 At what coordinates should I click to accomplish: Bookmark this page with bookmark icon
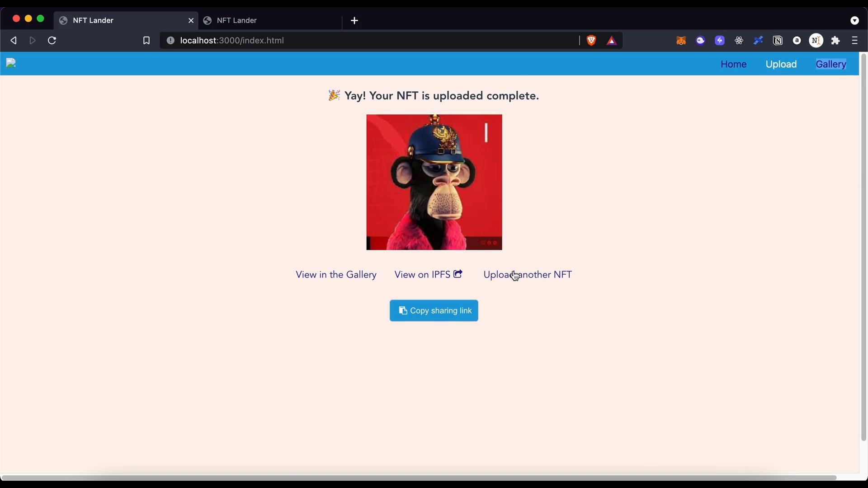146,41
